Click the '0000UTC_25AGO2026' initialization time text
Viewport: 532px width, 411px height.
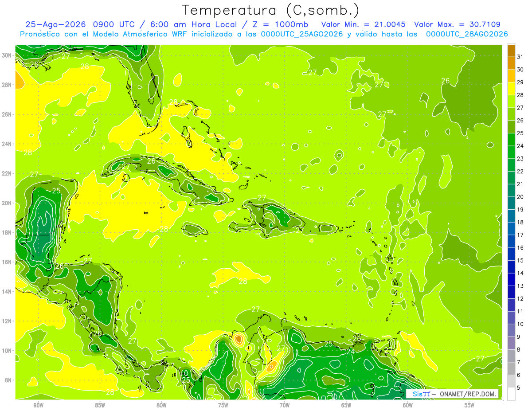(302, 34)
